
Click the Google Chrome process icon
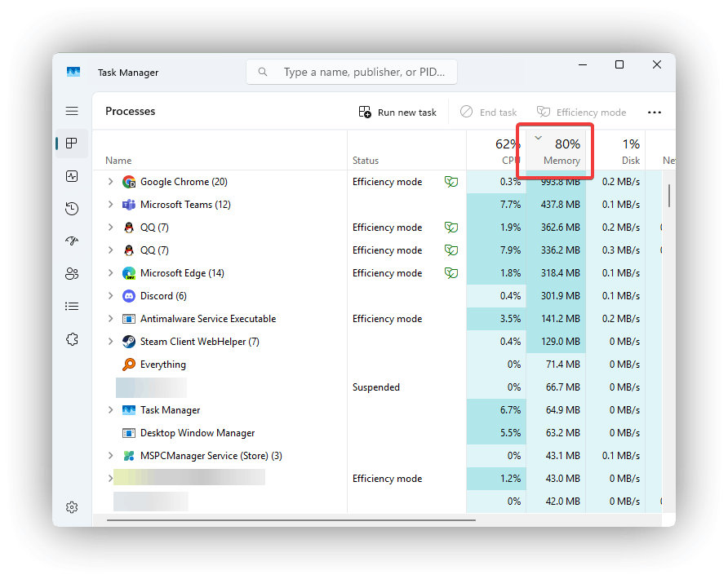pos(129,182)
